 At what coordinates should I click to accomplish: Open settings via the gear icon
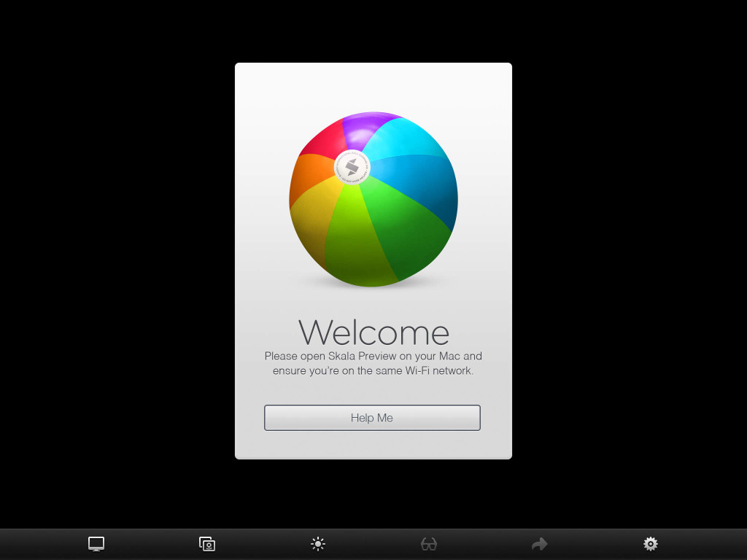tap(650, 544)
